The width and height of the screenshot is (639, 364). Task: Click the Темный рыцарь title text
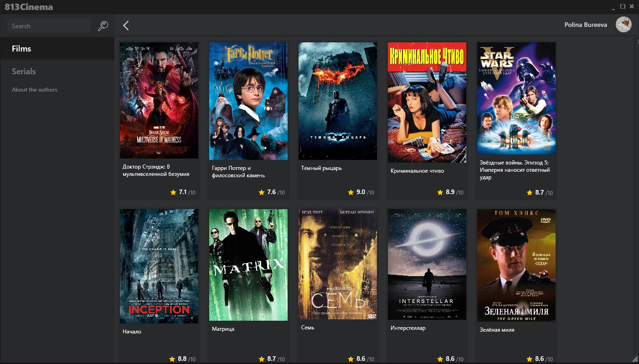click(321, 168)
